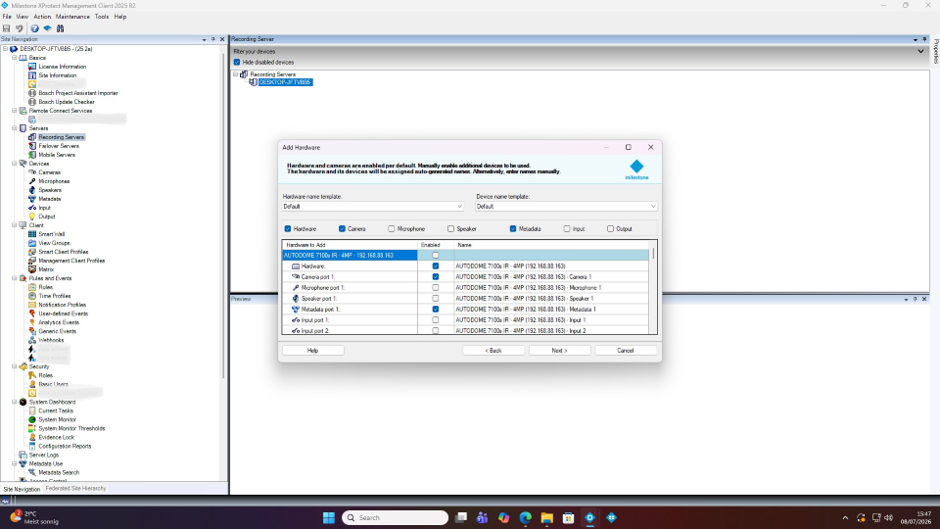Open the Maintenance menu

pos(73,17)
